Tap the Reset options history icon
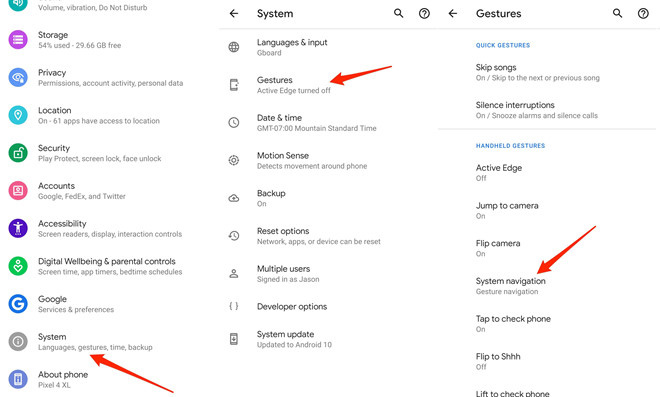The image size is (660, 397). (x=234, y=236)
